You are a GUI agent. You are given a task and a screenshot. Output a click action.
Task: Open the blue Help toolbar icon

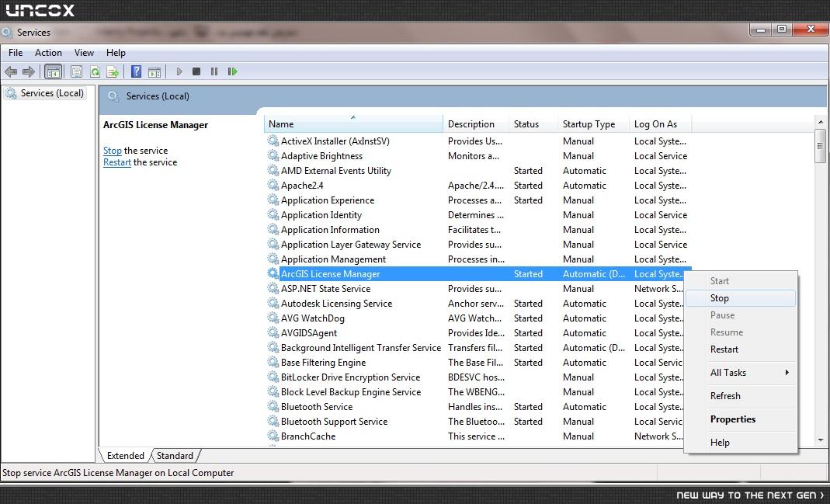point(136,71)
